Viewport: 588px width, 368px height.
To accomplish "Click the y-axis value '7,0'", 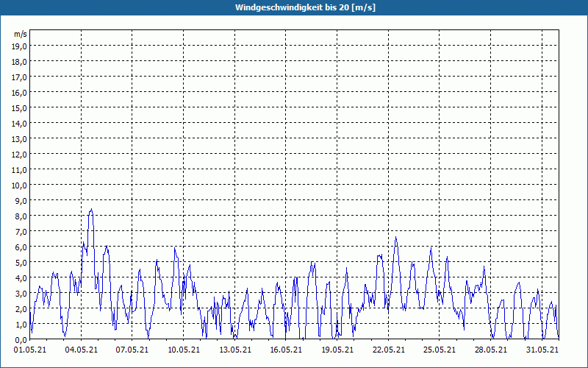I will (22, 232).
